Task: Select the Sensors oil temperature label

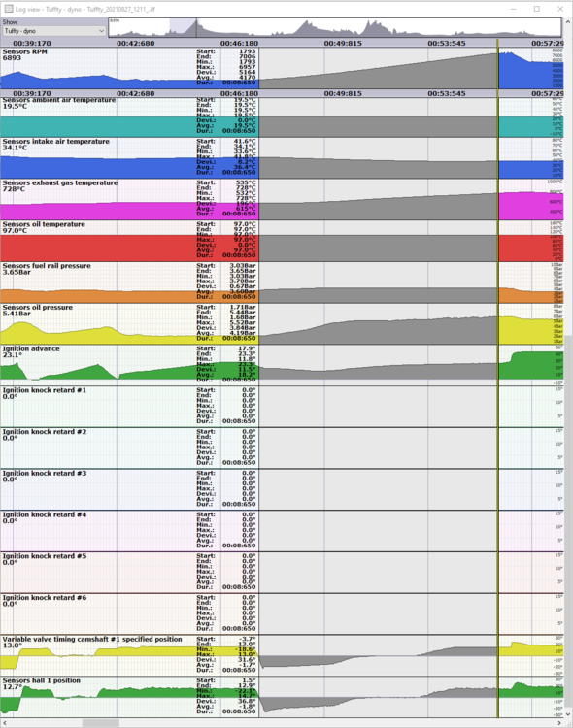Action: pos(44,224)
